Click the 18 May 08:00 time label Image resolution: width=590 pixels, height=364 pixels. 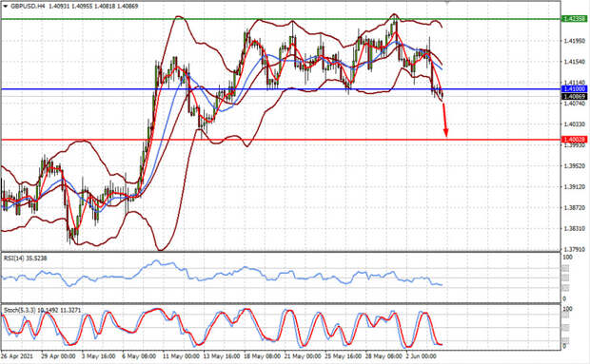(262, 356)
